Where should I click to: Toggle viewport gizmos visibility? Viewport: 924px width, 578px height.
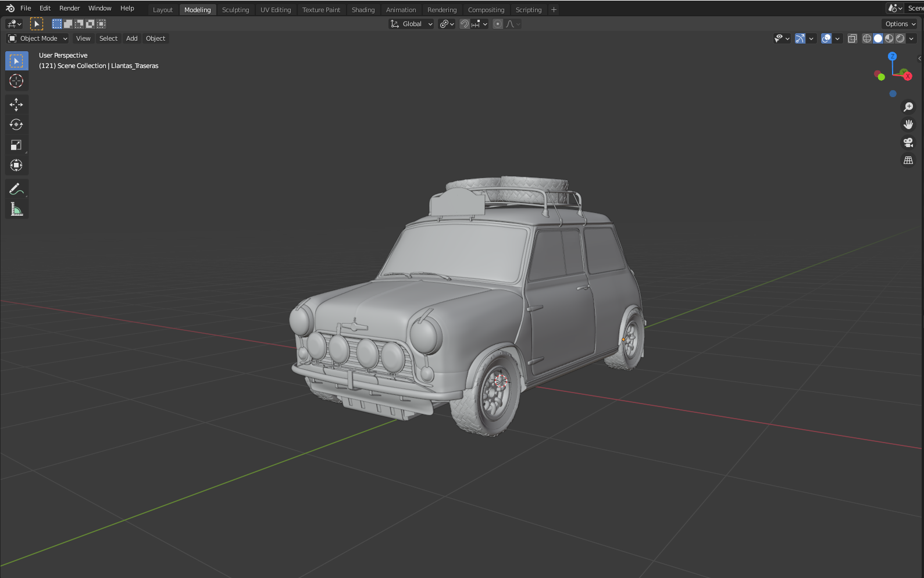(801, 38)
